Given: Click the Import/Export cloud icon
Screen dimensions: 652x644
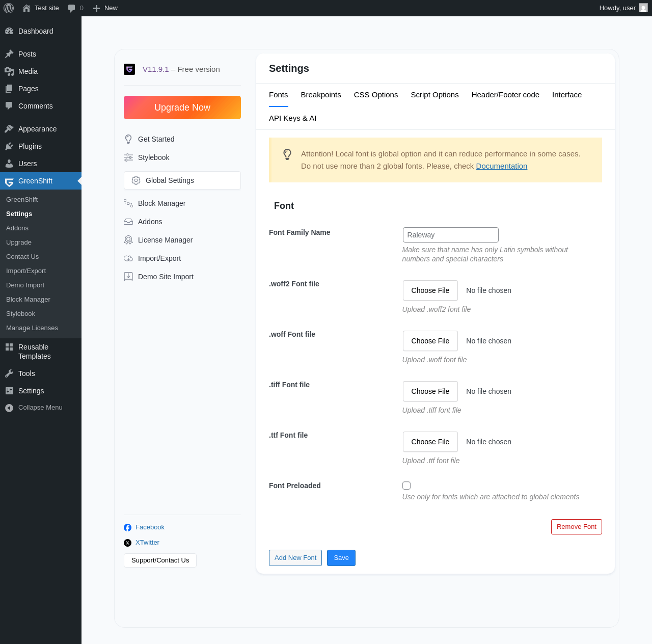Looking at the screenshot, I should pyautogui.click(x=128, y=258).
